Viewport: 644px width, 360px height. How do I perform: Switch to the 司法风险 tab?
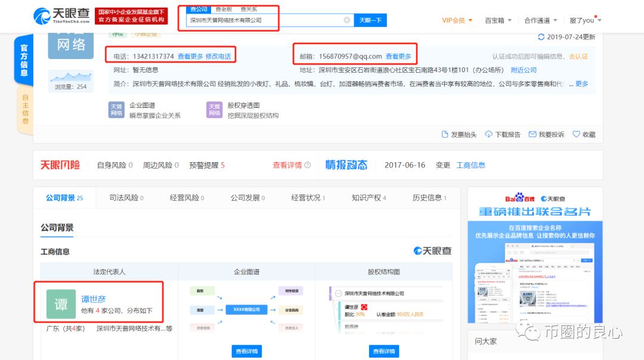pos(126,198)
